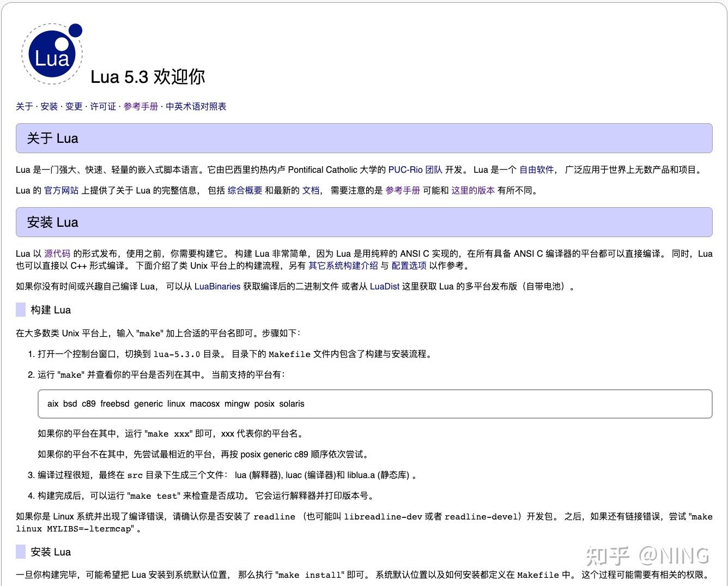Click the libreadline-dev code text
Screen dimensions: 728x586
(383, 517)
